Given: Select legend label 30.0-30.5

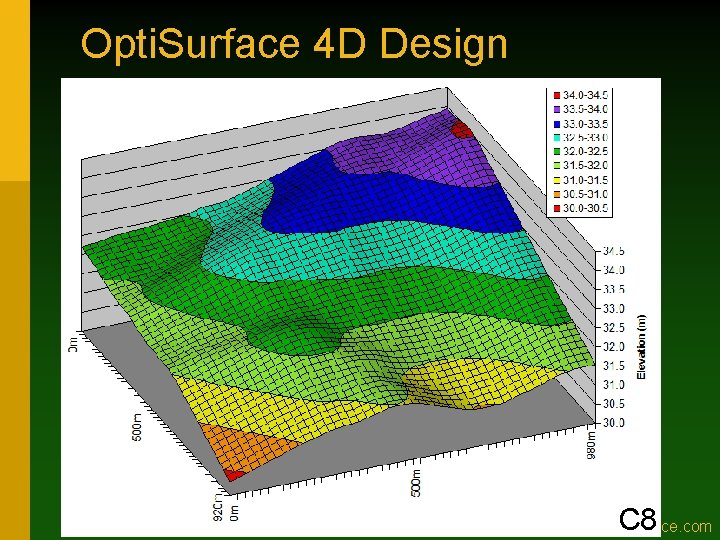Looking at the screenshot, I should [585, 208].
